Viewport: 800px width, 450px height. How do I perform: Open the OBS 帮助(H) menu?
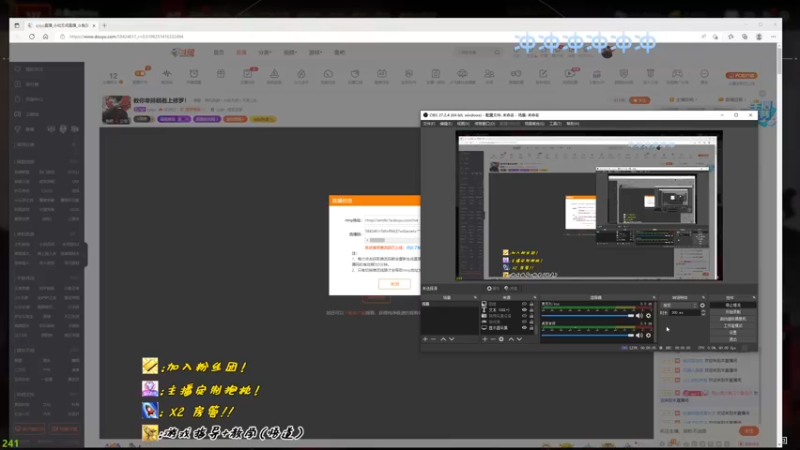click(573, 124)
